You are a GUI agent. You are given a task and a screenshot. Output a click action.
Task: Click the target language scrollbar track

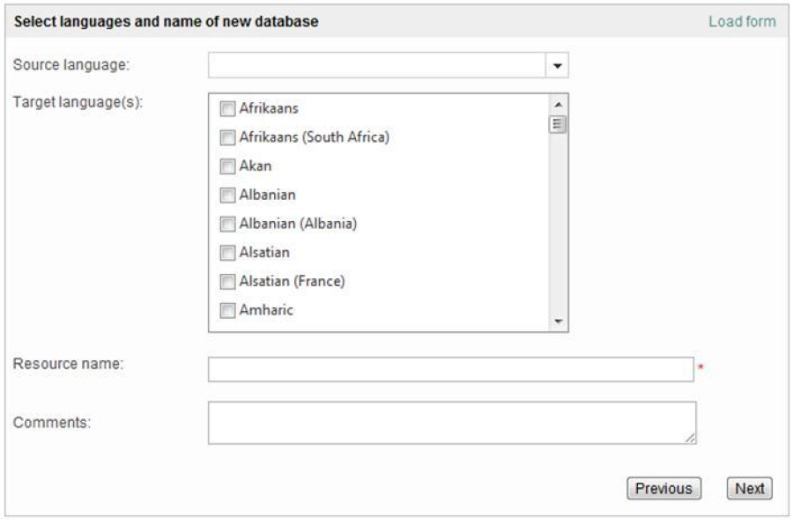tap(557, 229)
